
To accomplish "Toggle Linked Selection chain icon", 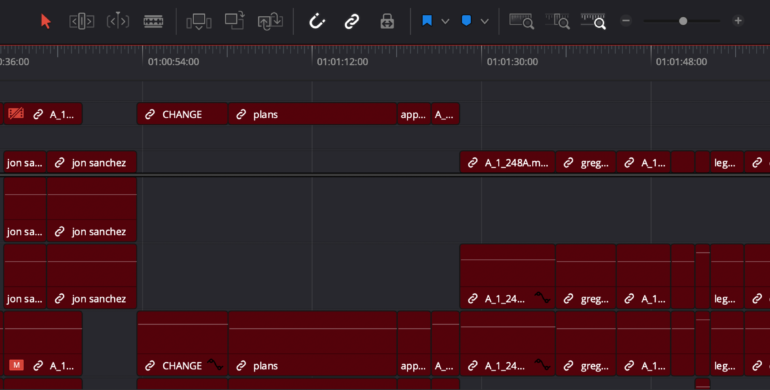I will coord(352,21).
